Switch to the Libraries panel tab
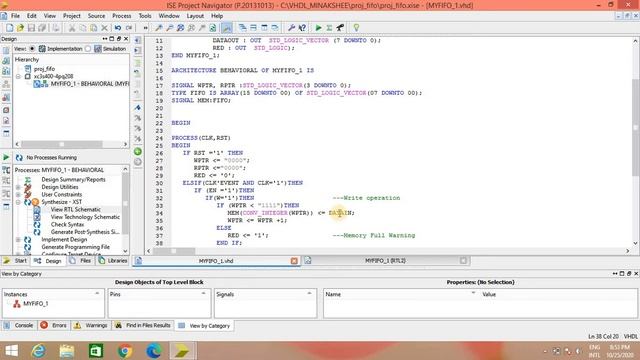640x360 pixels. (x=113, y=260)
